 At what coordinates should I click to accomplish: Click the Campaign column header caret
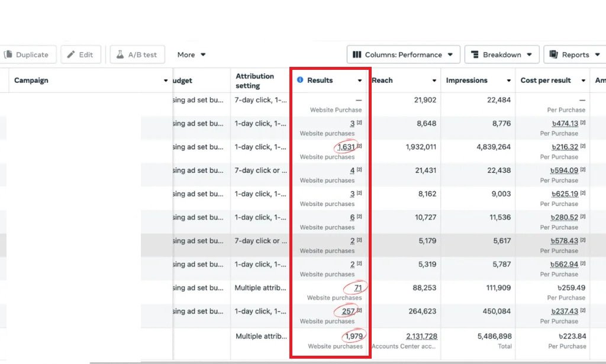pos(166,80)
